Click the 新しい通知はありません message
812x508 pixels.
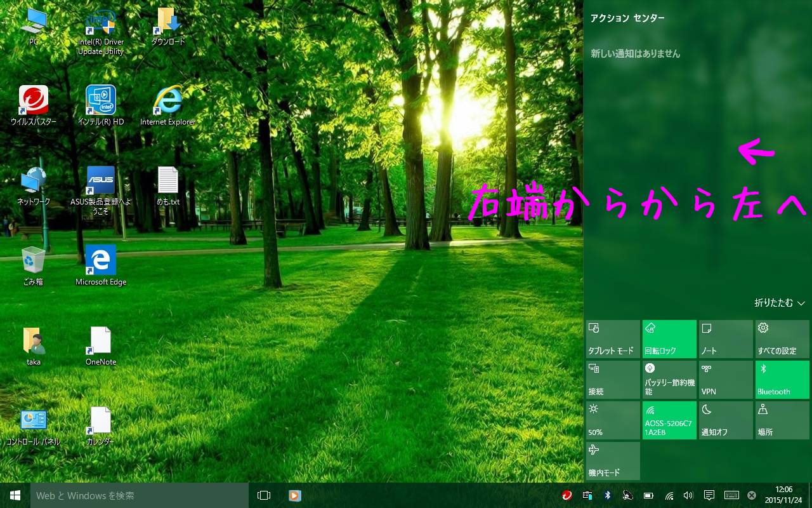635,54
